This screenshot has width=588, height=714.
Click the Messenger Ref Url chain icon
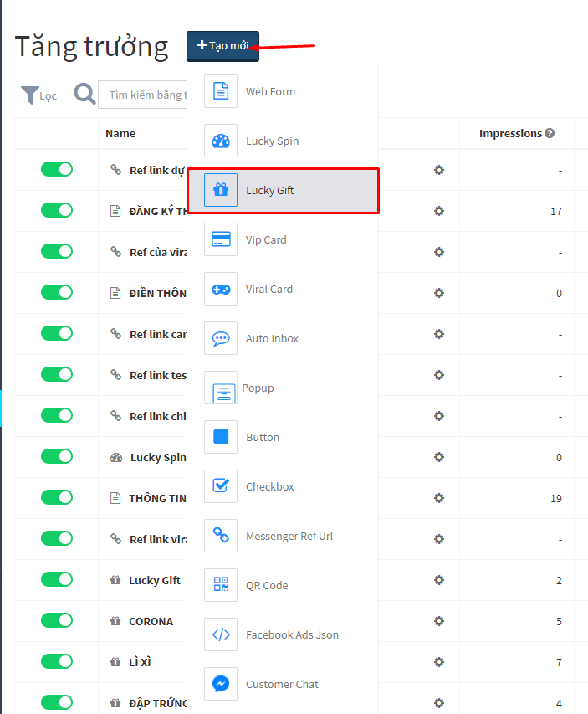pyautogui.click(x=221, y=536)
